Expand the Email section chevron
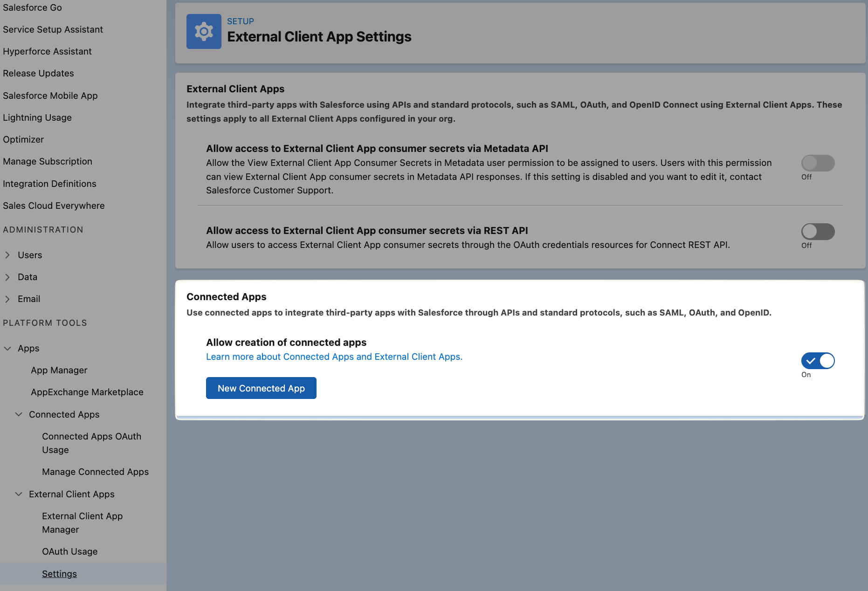 pyautogui.click(x=7, y=299)
